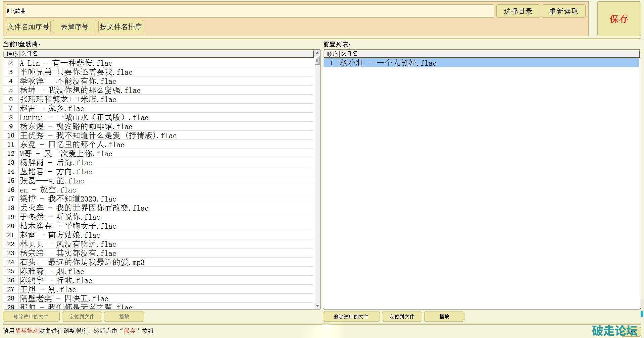Sort list with 按文件名排序 button

tap(121, 27)
